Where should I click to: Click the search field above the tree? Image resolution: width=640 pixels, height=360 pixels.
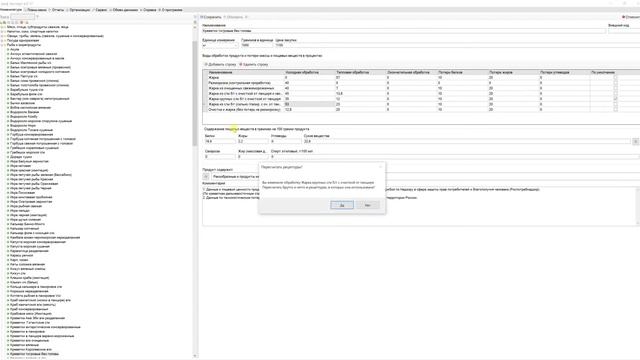point(22,17)
